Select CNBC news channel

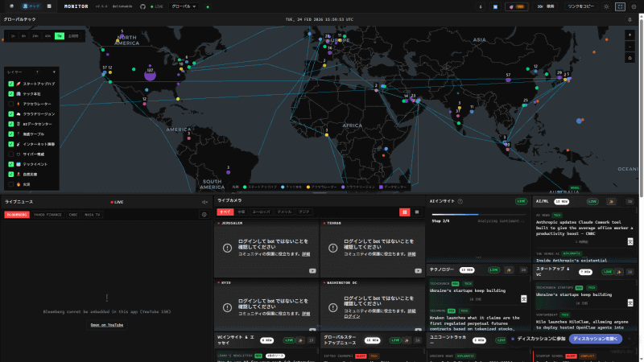[x=73, y=215]
